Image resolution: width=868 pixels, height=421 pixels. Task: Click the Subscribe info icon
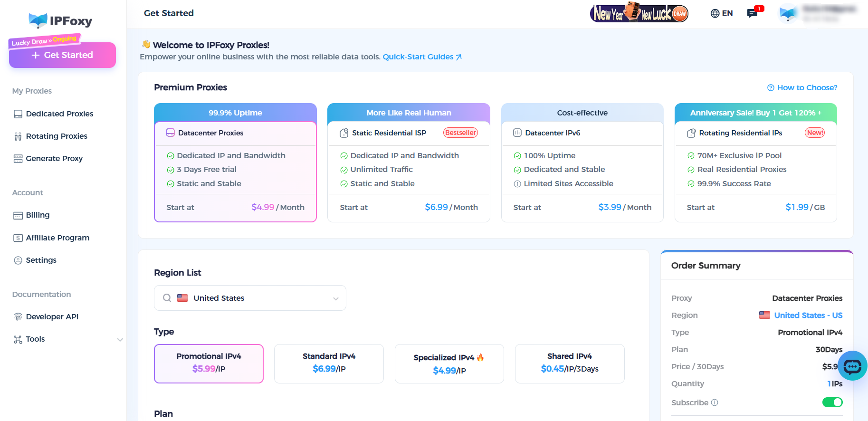click(715, 402)
